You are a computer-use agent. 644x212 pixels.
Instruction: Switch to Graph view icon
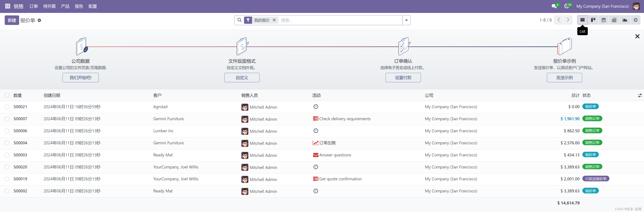coord(625,20)
